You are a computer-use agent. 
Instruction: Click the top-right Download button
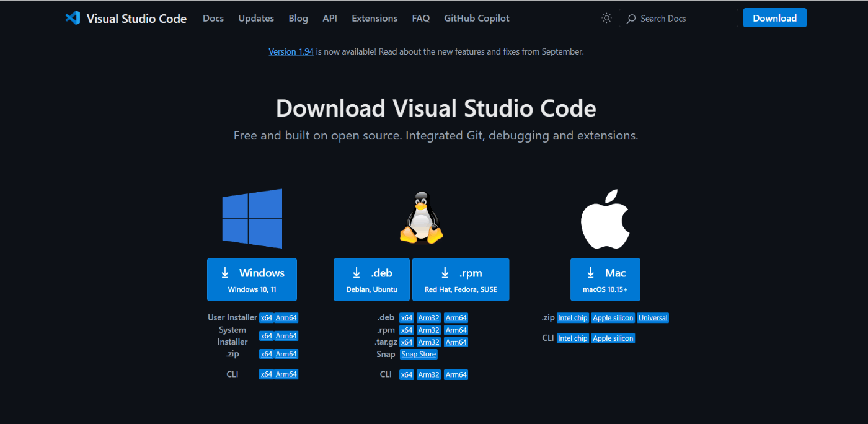(x=775, y=18)
